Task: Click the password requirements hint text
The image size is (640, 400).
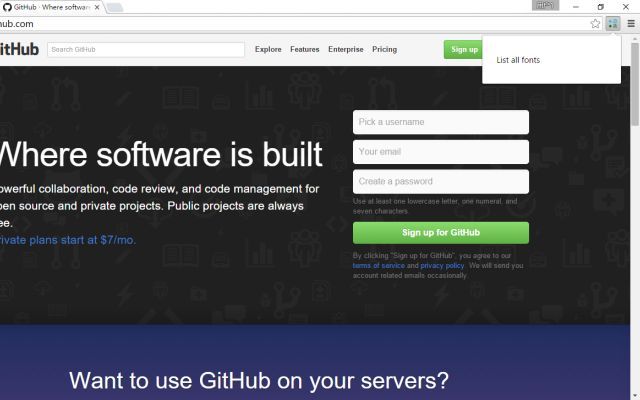Action: [435, 206]
